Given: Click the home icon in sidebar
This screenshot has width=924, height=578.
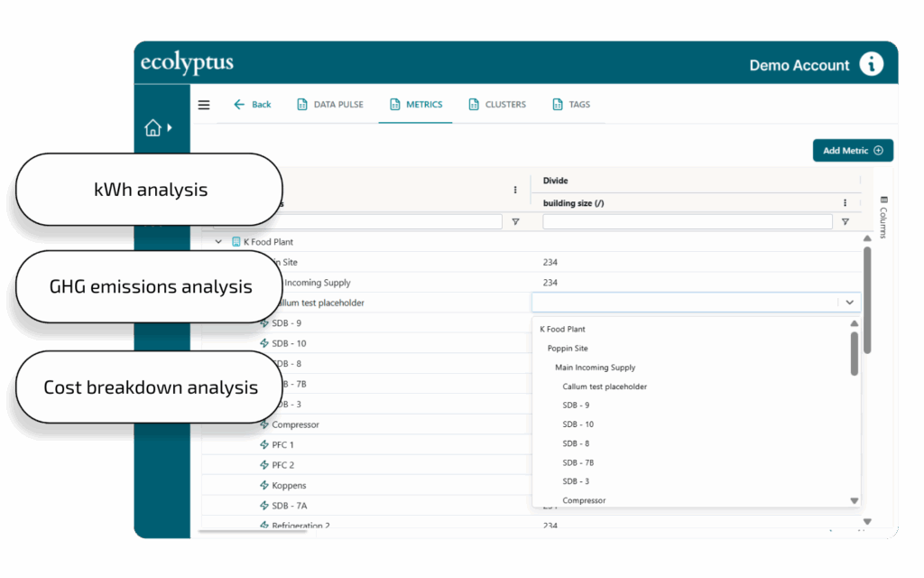Looking at the screenshot, I should [x=153, y=128].
